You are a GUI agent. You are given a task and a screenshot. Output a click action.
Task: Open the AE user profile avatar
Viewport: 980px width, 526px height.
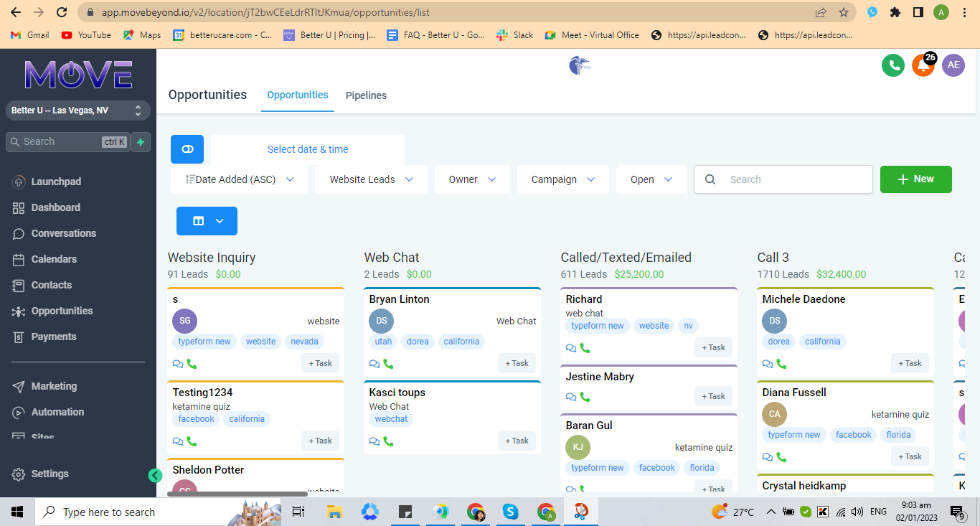click(953, 65)
